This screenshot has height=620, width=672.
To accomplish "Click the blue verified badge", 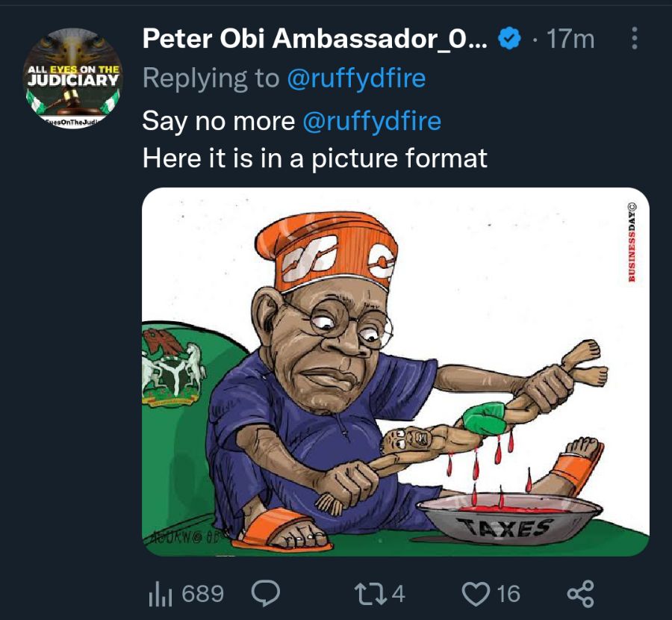I will [x=509, y=39].
